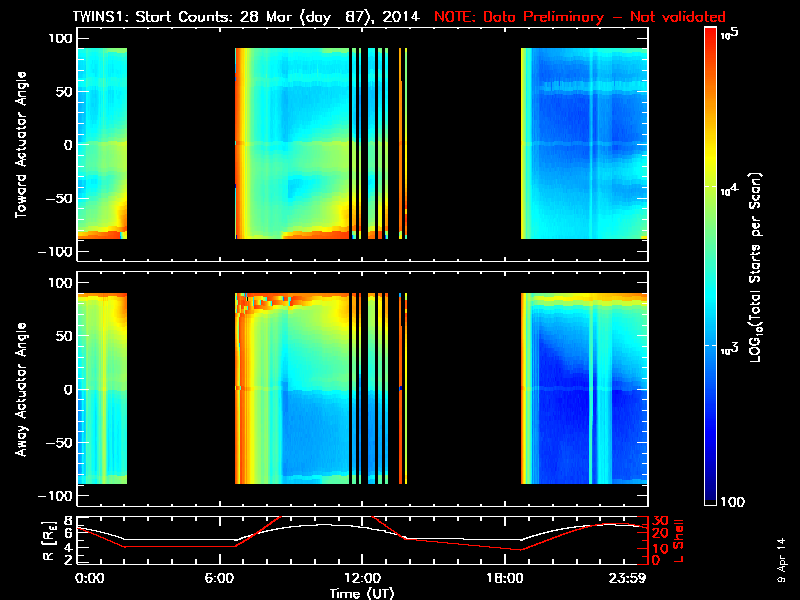Click the red 'Data Preliminary' note text
Viewport: 800px width, 600px height.
tap(580, 16)
